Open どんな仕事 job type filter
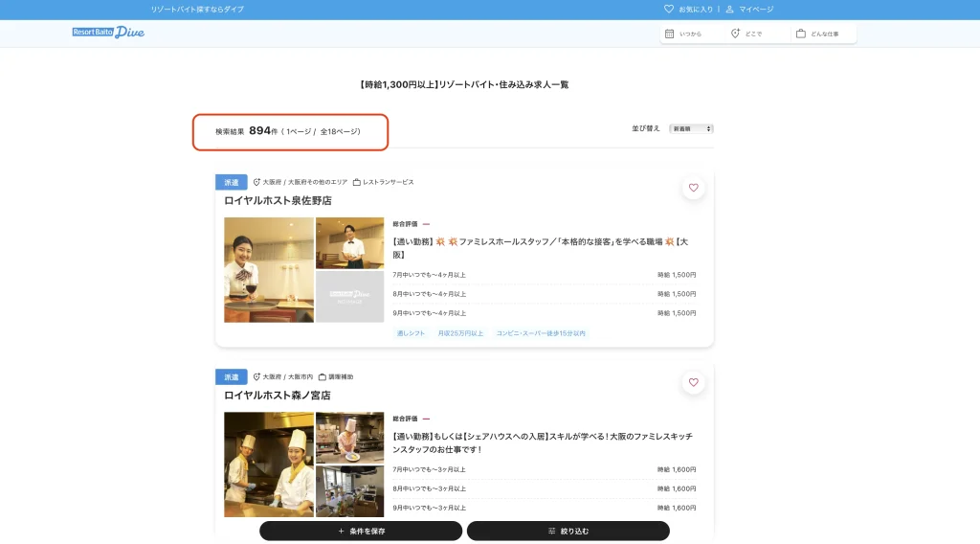The image size is (980, 544). [x=823, y=34]
